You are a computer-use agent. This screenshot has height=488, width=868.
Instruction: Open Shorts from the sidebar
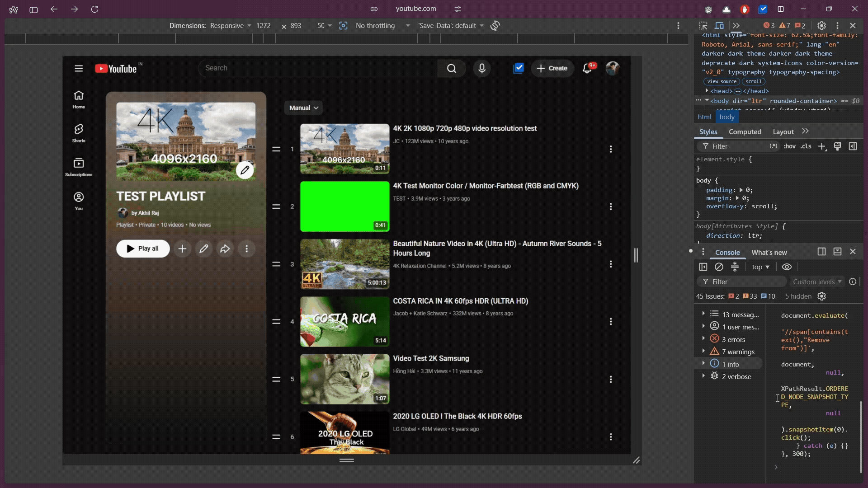point(79,133)
